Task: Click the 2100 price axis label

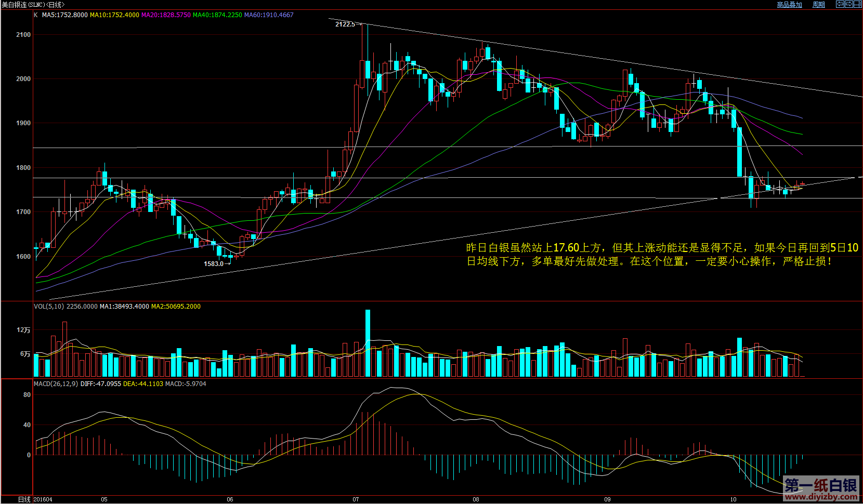Action: [23, 35]
